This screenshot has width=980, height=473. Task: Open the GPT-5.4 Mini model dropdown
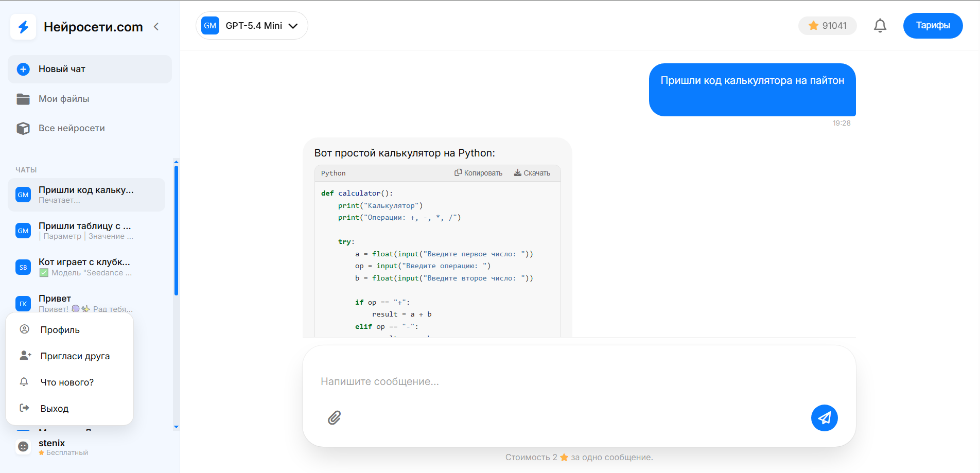click(x=252, y=26)
